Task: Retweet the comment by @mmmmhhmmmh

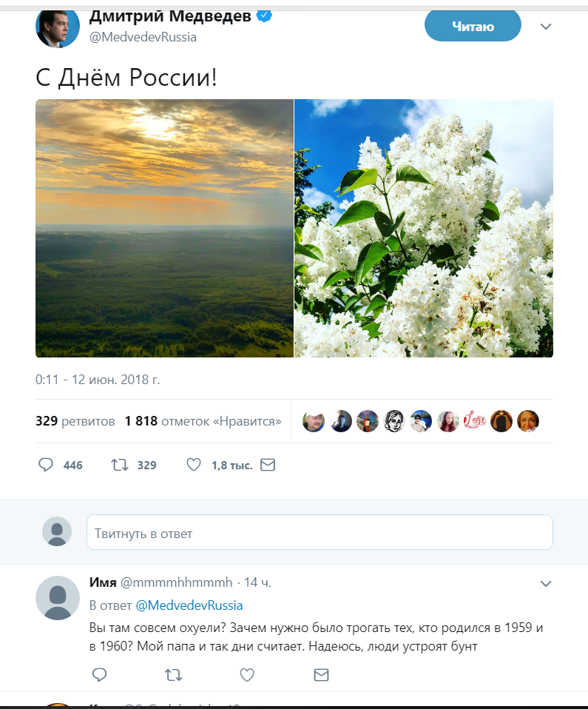Action: click(x=173, y=675)
